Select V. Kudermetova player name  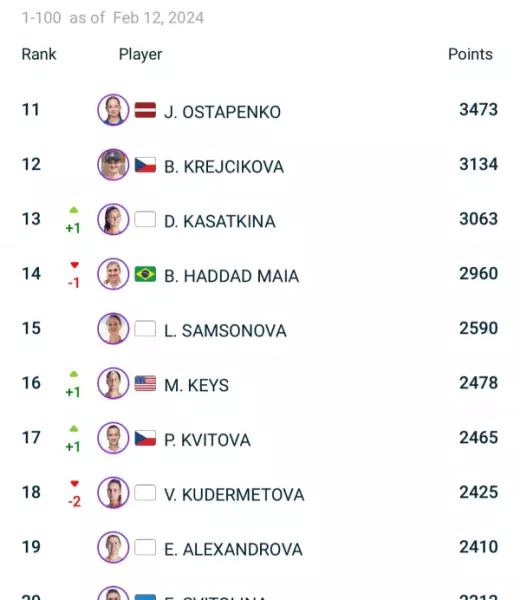234,495
